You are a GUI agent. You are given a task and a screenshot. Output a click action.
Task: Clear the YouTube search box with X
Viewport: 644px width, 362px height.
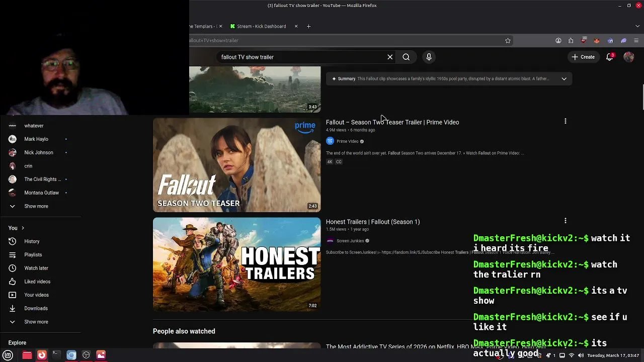[x=390, y=57]
